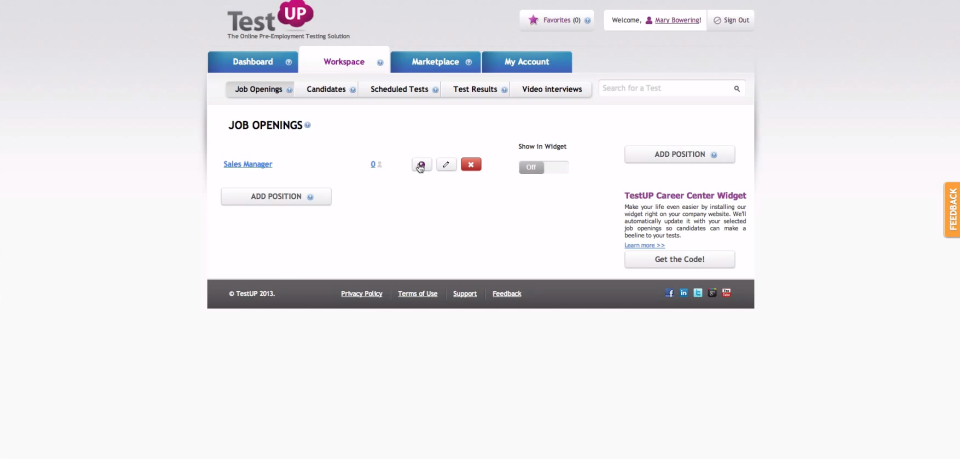Open the Feedback footer link
This screenshot has height=459, width=960.
tap(507, 294)
